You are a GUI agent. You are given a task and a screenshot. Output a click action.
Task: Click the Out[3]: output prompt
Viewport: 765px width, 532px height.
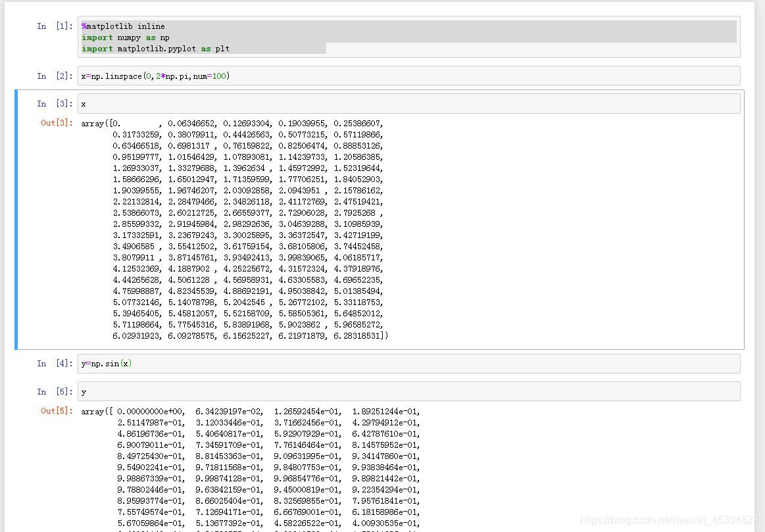coord(57,123)
